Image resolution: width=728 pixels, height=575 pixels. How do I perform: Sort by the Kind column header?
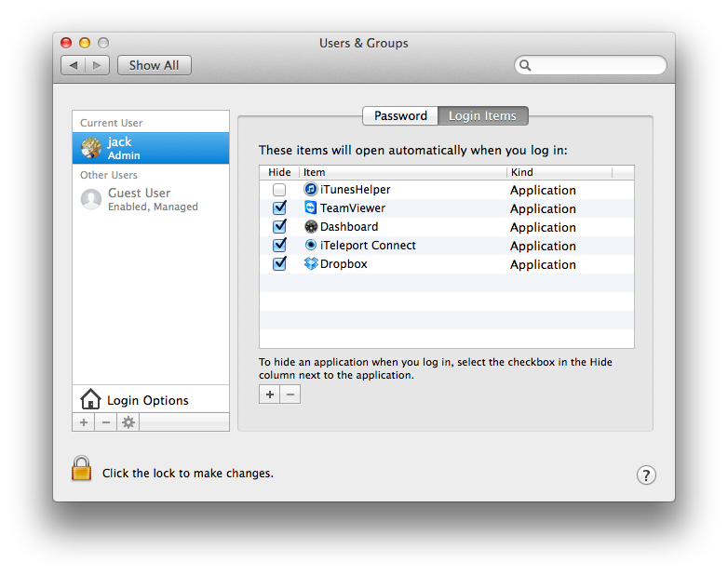[x=559, y=172]
